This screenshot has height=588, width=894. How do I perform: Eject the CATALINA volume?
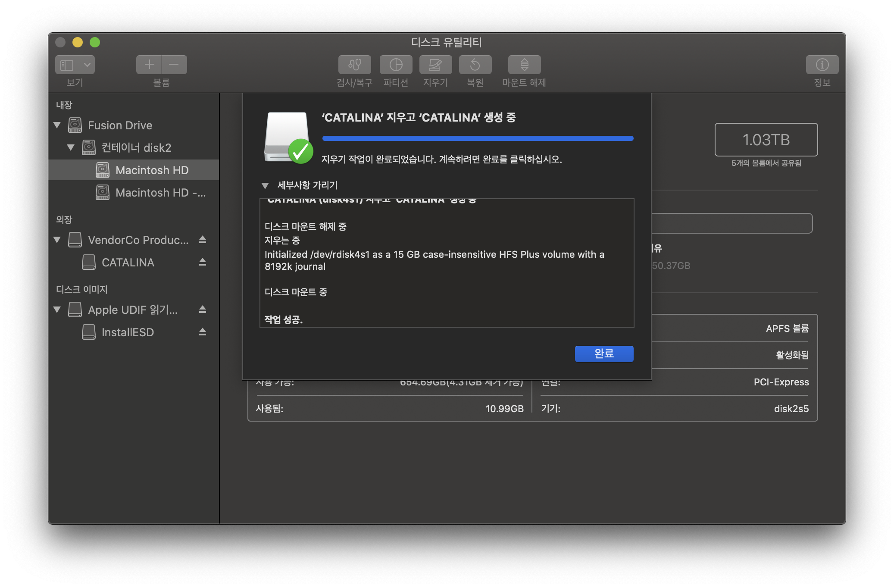pyautogui.click(x=203, y=262)
